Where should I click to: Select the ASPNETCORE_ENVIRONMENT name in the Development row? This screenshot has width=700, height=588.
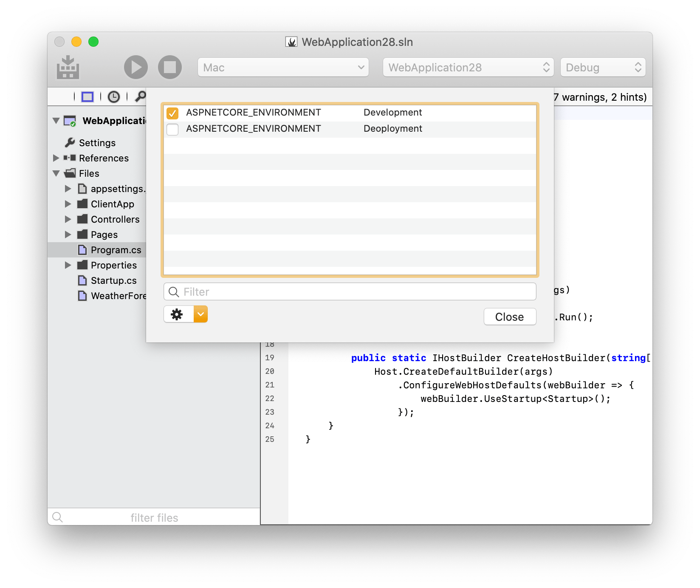click(254, 113)
